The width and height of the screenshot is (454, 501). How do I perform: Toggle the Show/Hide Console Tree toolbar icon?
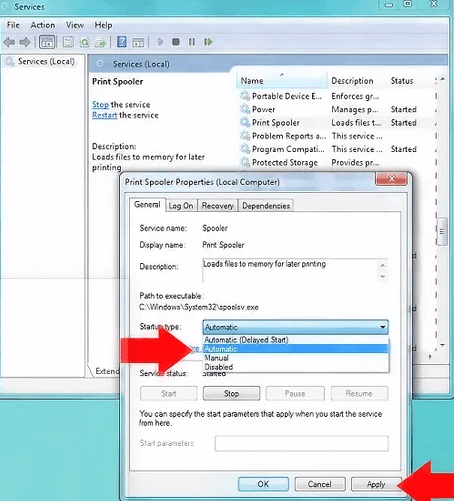47,42
